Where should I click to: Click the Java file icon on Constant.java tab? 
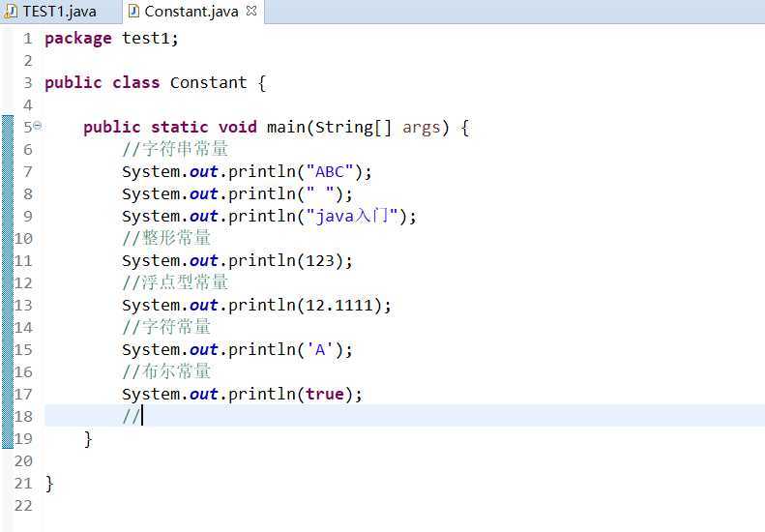132,12
